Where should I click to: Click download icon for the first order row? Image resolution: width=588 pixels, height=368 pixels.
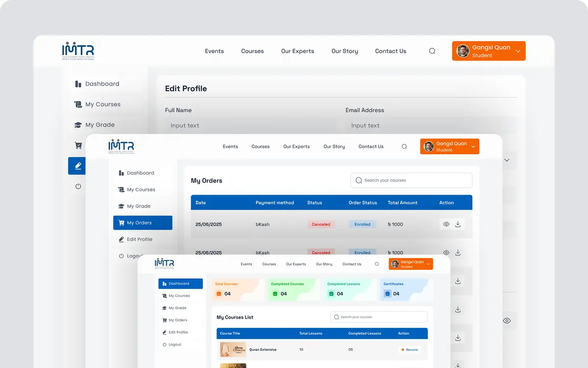click(458, 224)
